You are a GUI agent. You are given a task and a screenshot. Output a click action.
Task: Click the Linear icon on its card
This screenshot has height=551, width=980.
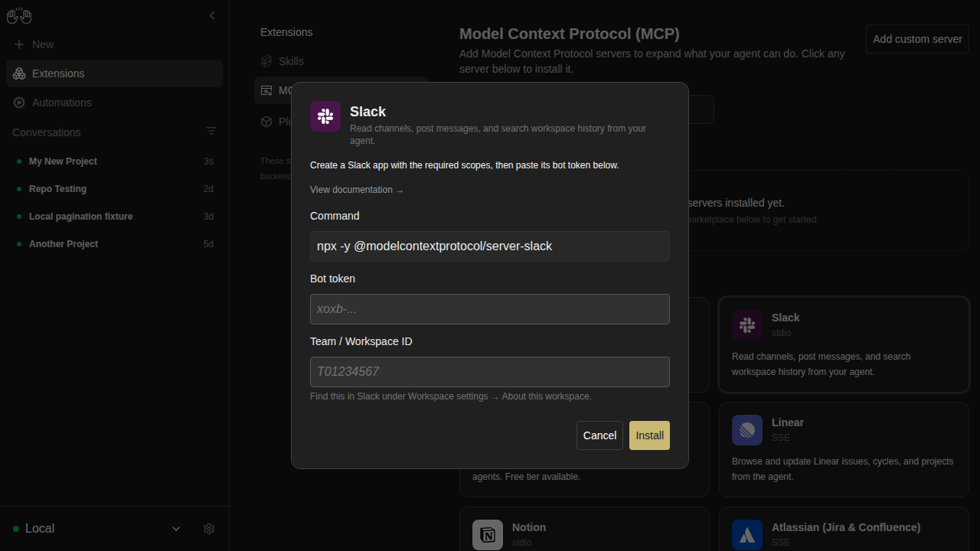click(x=747, y=430)
